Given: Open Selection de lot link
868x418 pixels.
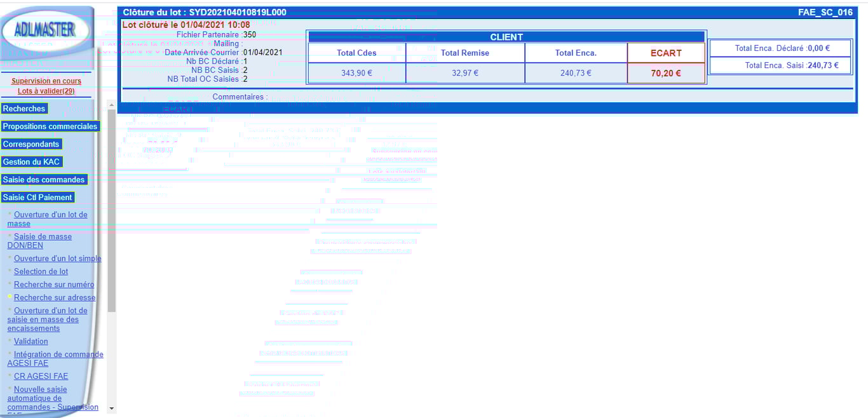Looking at the screenshot, I should click(x=41, y=271).
